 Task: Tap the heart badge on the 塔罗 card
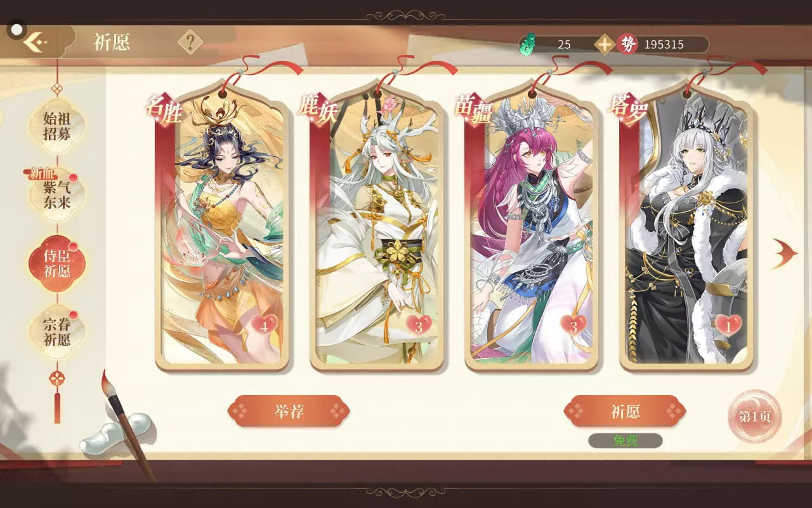point(729,326)
